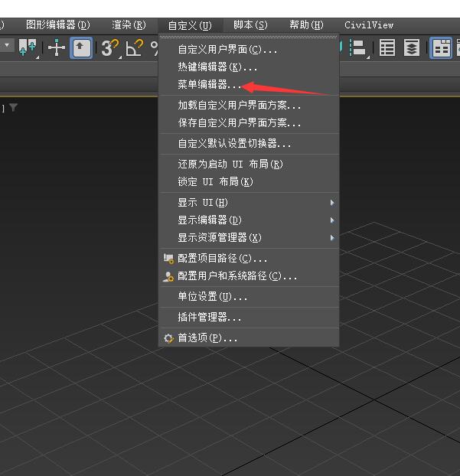Click 插件管理器 menu entry
The image size is (460, 476).
[209, 318]
